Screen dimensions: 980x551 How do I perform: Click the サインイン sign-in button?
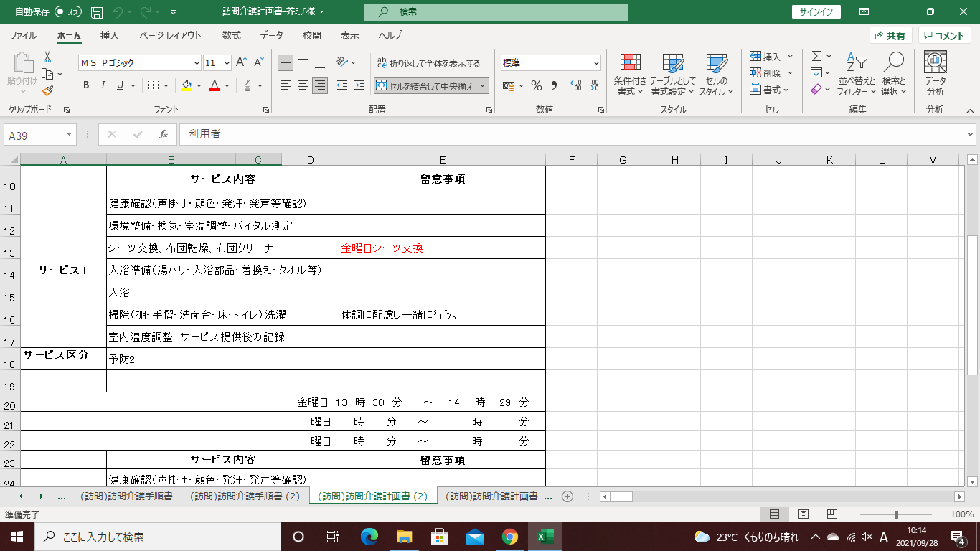pos(816,11)
